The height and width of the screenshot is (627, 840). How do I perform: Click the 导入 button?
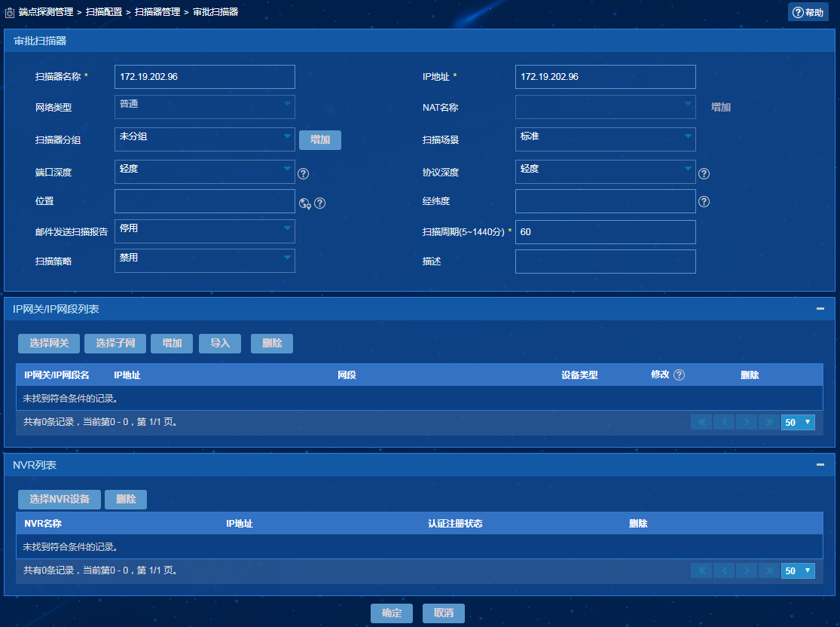(220, 344)
